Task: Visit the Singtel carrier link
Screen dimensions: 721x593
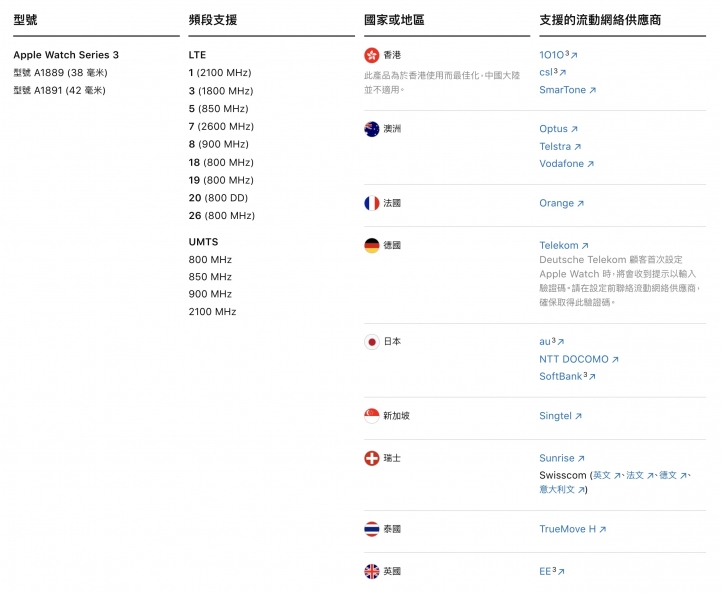Action: pos(561,416)
